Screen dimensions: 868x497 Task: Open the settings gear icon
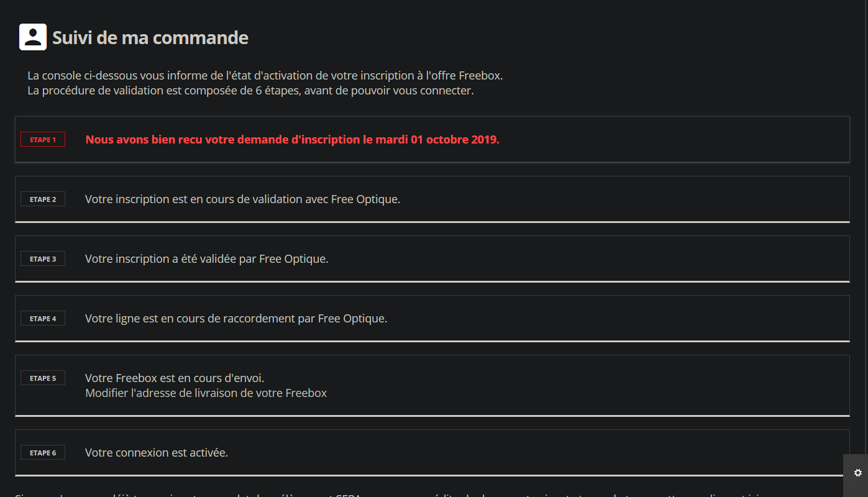coord(858,473)
